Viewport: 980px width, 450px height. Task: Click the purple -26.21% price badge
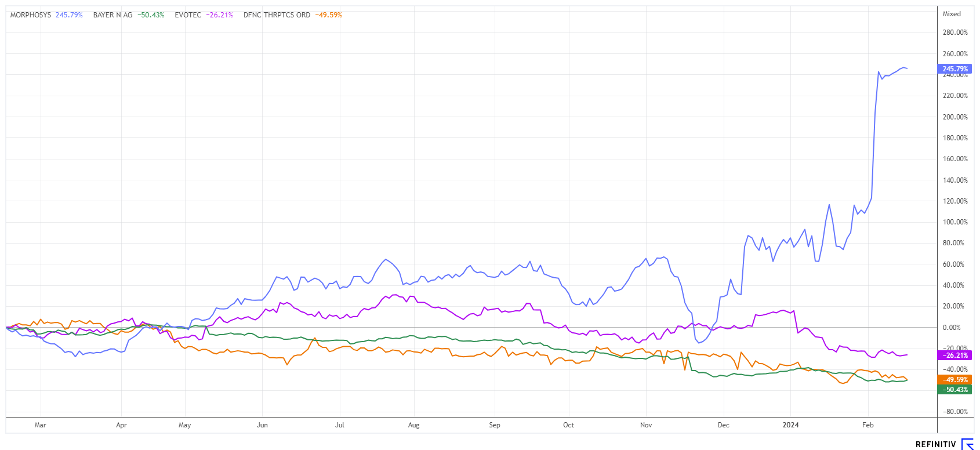click(x=954, y=355)
